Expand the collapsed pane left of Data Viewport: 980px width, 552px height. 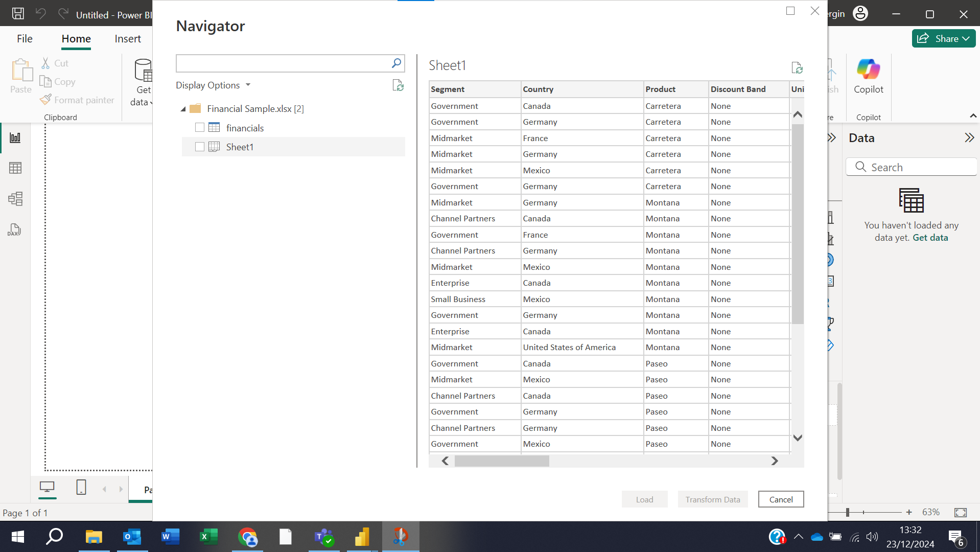832,137
